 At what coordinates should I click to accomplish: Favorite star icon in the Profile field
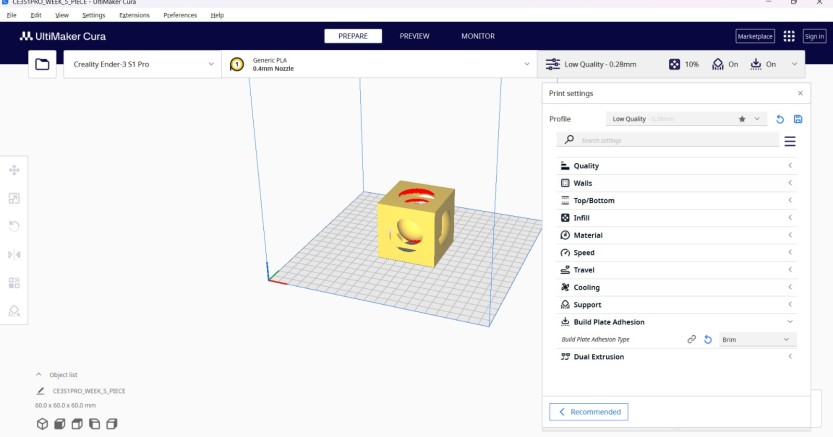742,119
